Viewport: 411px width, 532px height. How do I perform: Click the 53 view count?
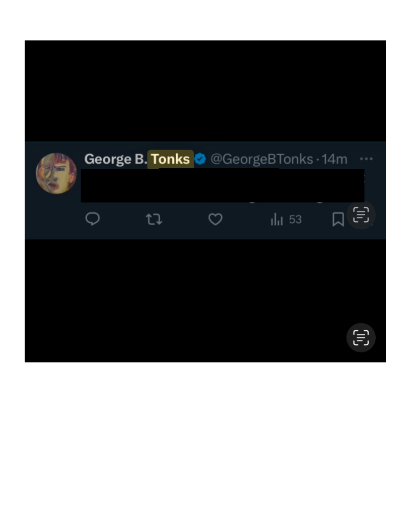[x=295, y=219]
